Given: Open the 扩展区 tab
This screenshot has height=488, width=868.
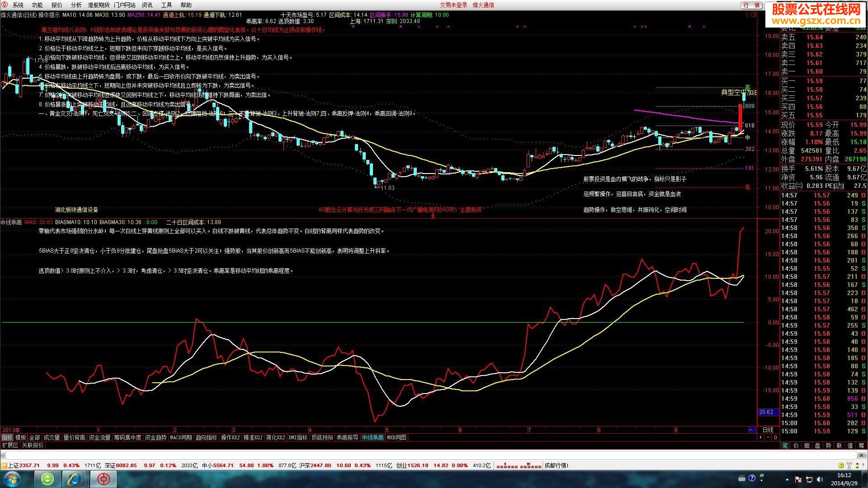Looking at the screenshot, I should click(x=10, y=445).
